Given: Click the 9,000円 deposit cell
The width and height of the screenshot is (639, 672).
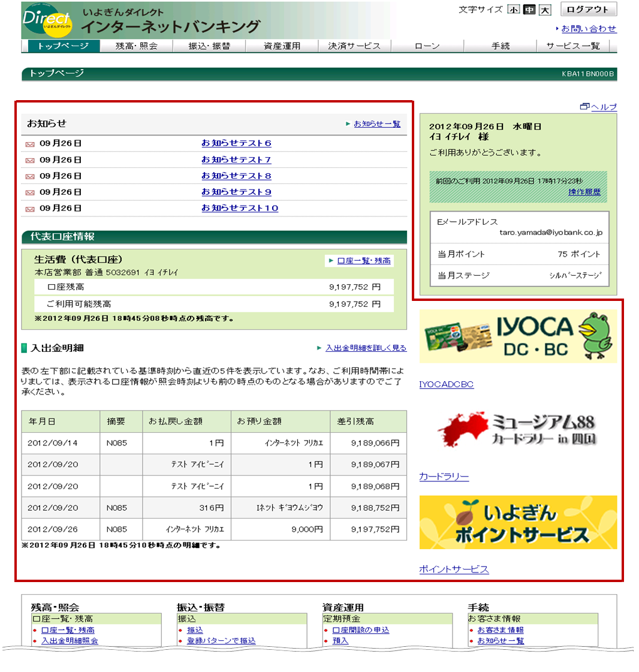Looking at the screenshot, I should [x=281, y=529].
